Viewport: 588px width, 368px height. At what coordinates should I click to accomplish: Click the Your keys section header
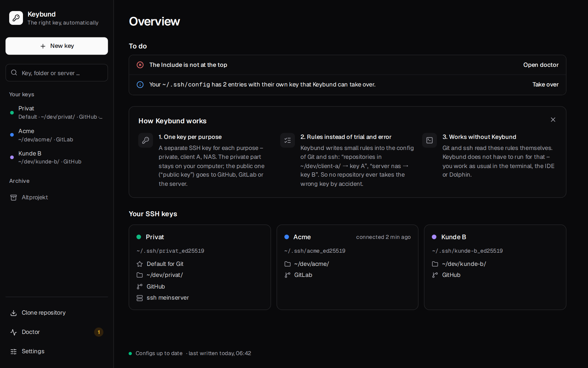tap(22, 94)
